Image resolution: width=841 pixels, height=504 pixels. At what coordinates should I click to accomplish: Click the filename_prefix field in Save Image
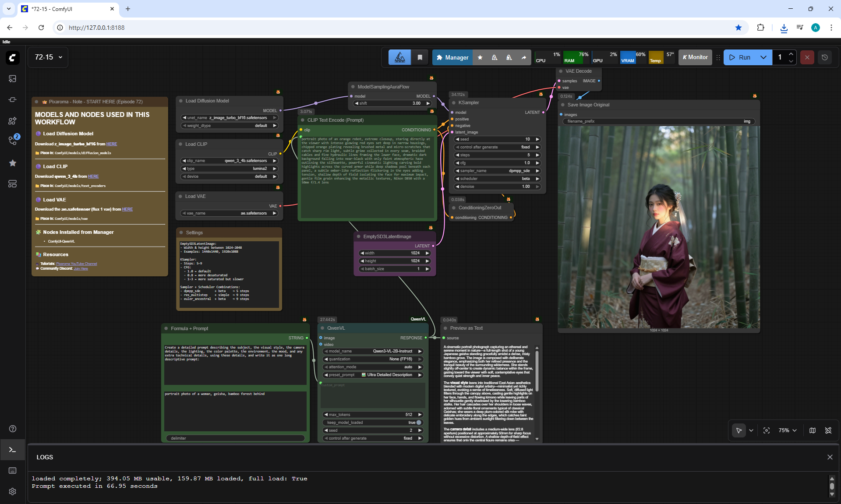click(658, 121)
